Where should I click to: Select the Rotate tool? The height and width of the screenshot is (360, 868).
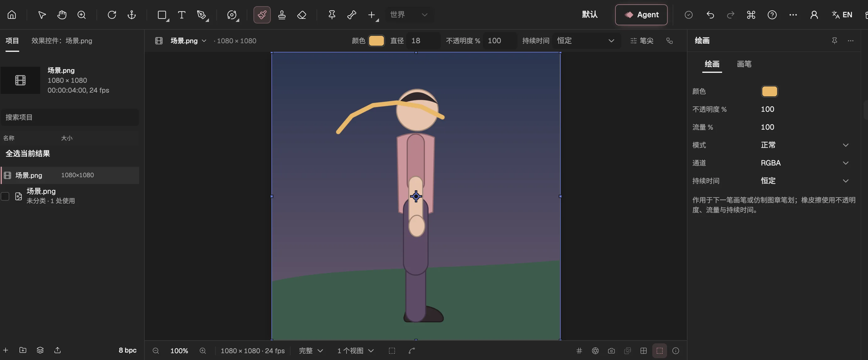(112, 15)
